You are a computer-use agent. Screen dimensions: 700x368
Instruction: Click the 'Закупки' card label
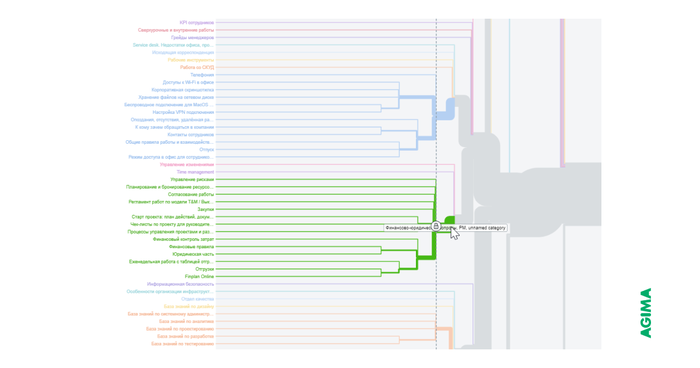click(x=206, y=209)
